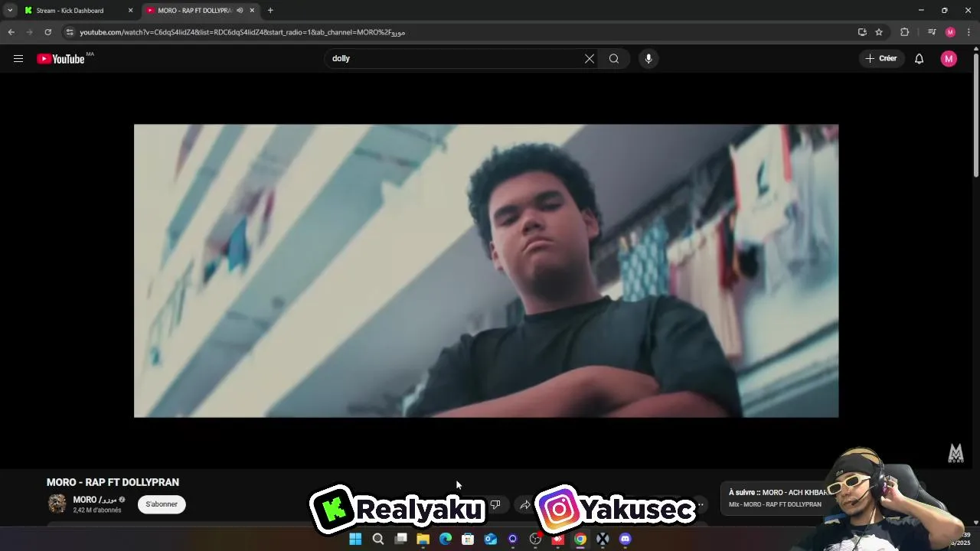The height and width of the screenshot is (551, 980).
Task: Click the S'abonner subscribe button
Action: [x=162, y=504]
